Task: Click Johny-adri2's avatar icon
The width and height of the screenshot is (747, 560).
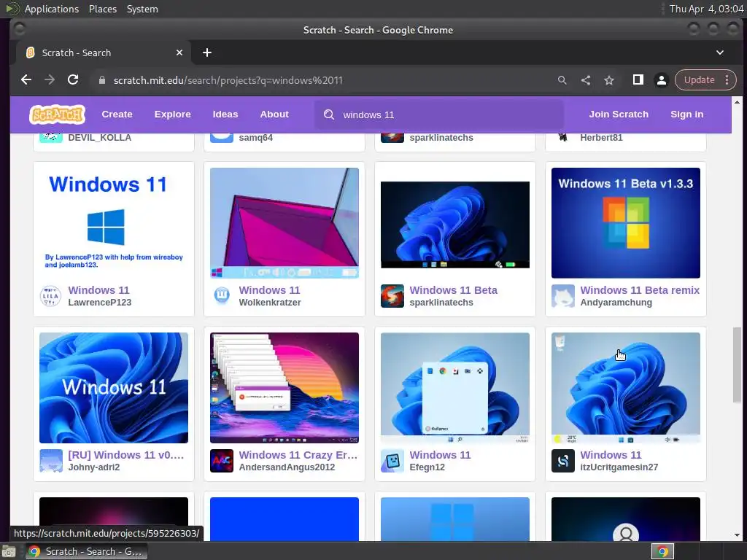Action: point(51,461)
